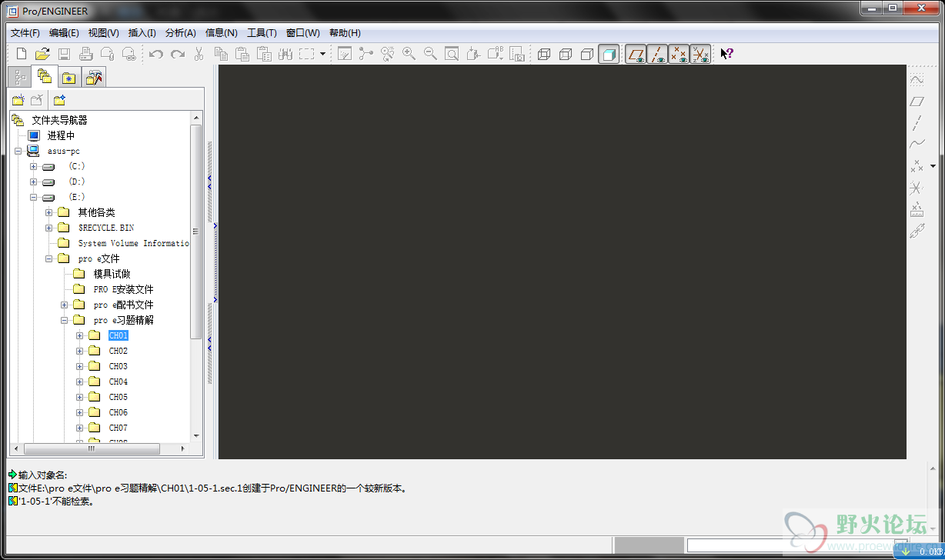Expand the (C:) drive node

pos(33,166)
